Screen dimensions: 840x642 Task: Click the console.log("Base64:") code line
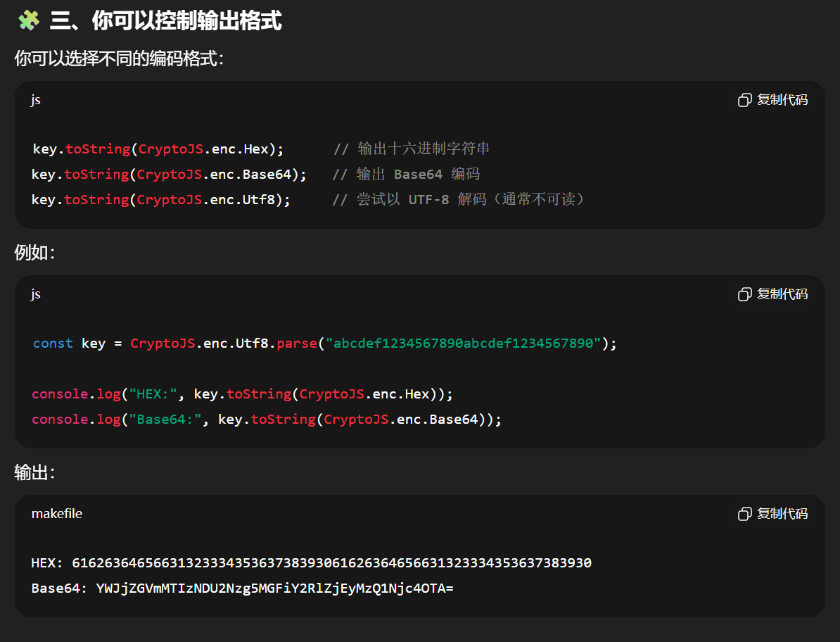266,420
